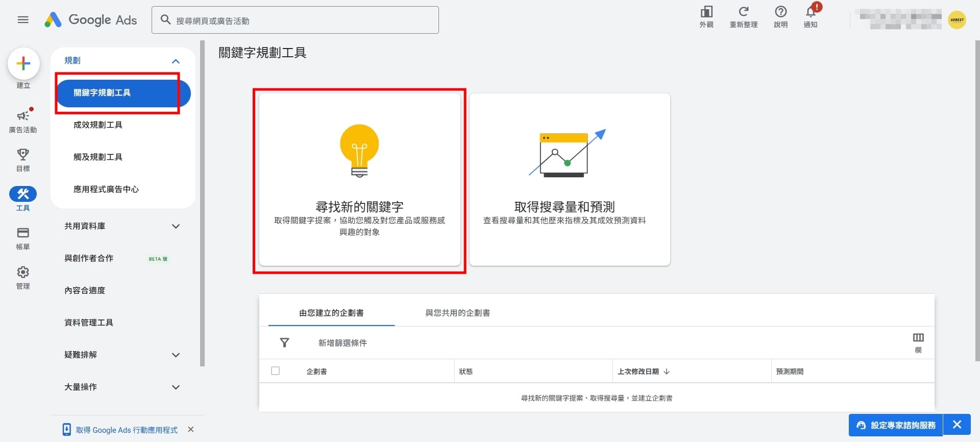Viewport: 980px width, 442px height.
Task: Click the search field for pages or campaigns
Action: pyautogui.click(x=301, y=20)
